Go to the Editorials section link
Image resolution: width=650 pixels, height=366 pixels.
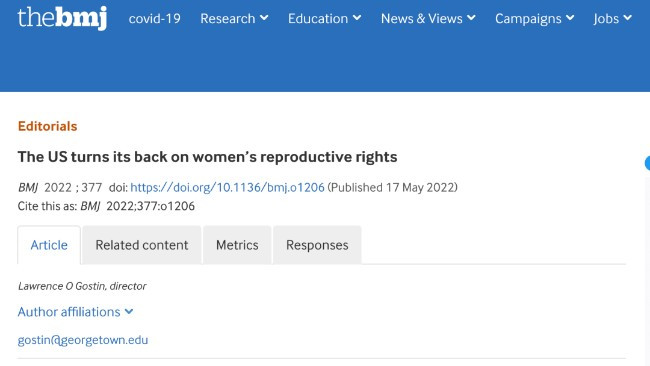[47, 126]
